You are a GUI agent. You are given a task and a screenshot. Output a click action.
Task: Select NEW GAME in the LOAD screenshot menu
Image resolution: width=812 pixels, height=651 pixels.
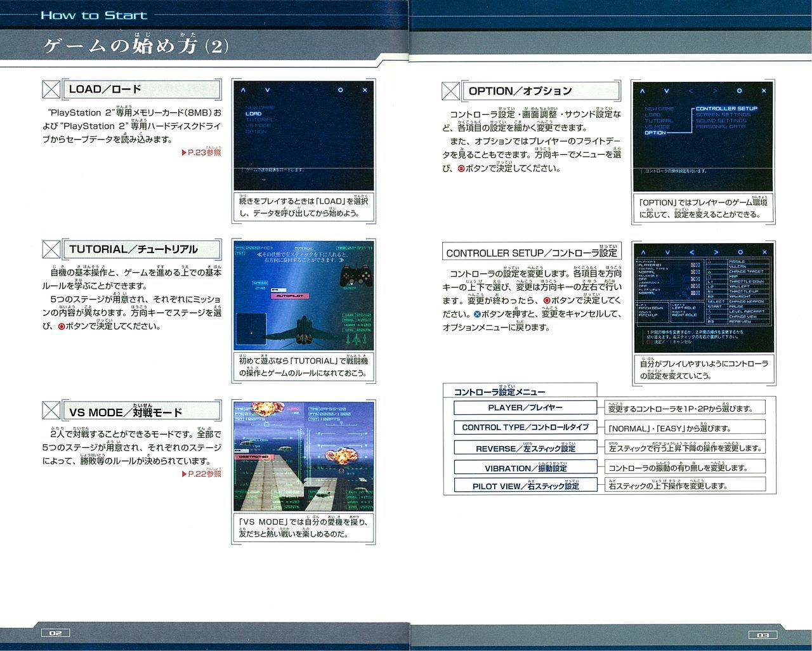[261, 107]
